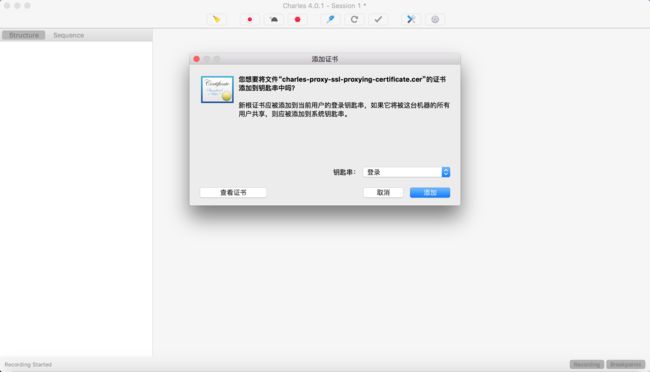Toggle throttling with the turtle icon
Screen dimensions: 650x372
tap(274, 19)
